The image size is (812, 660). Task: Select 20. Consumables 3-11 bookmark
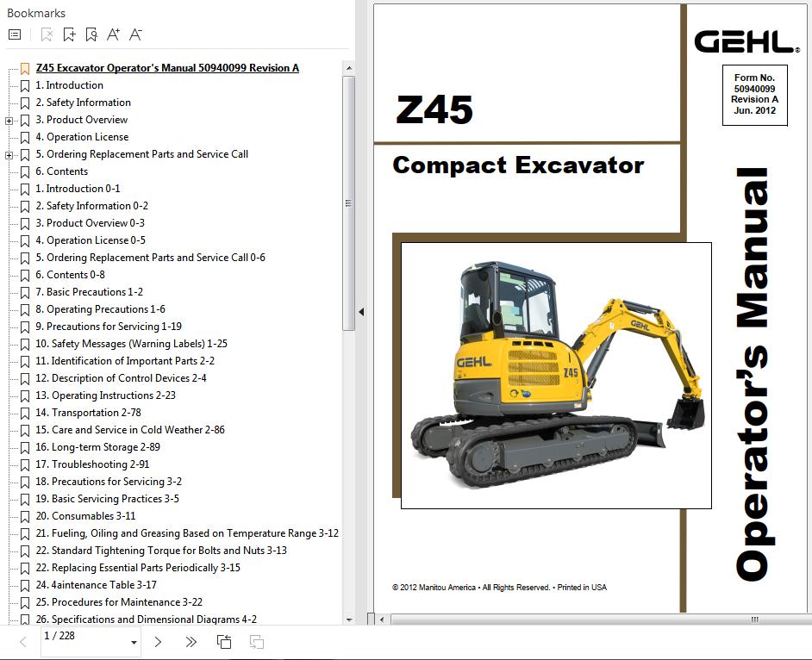[x=85, y=516]
